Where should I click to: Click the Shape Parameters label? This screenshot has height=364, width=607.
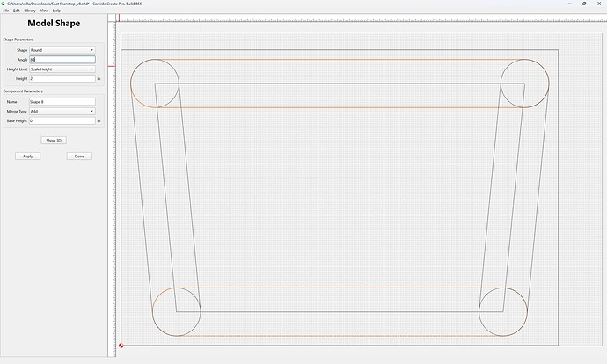coord(18,40)
